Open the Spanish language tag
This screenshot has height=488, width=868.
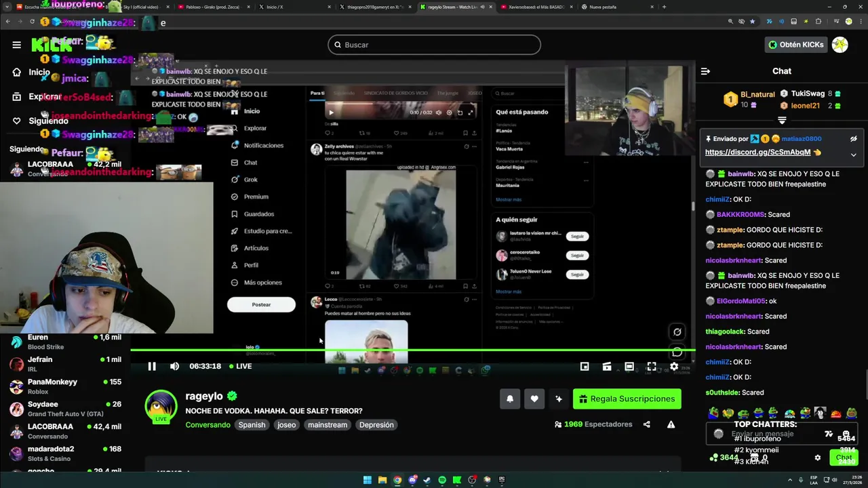252,425
